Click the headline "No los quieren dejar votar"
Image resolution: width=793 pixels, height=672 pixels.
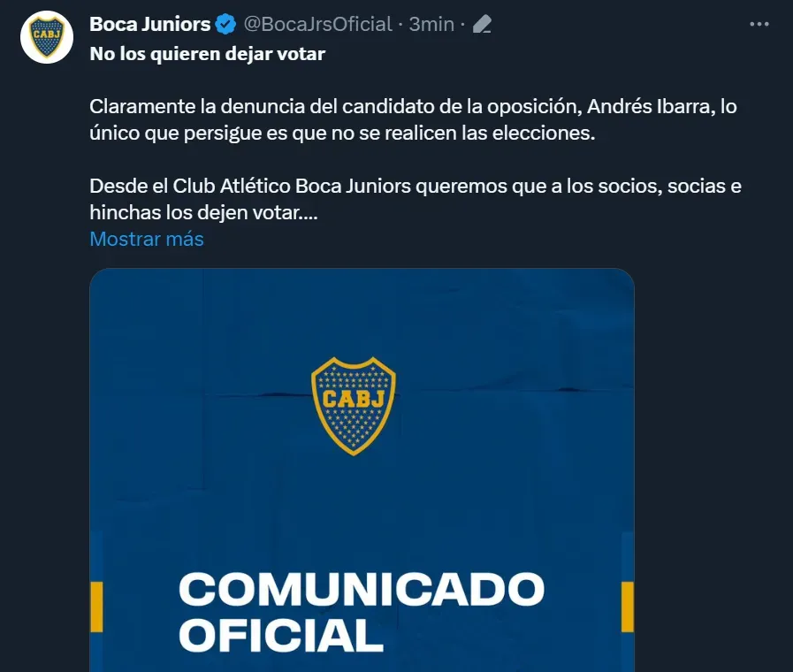point(208,54)
